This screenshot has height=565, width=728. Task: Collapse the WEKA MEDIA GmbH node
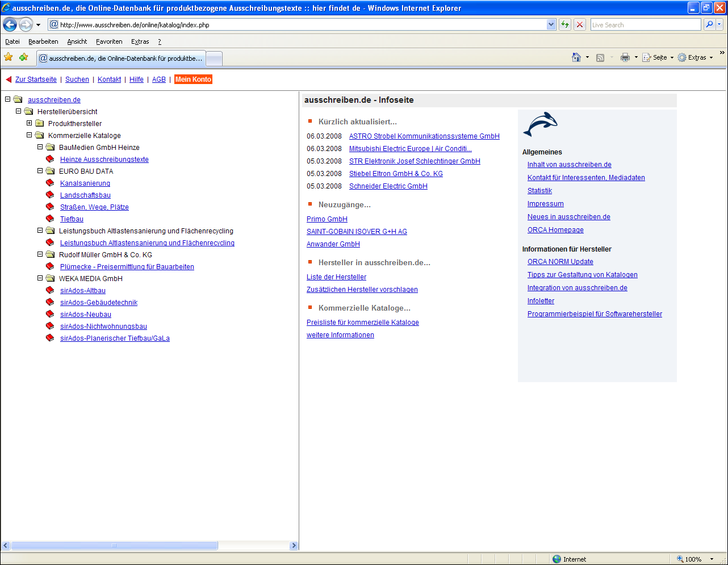[x=40, y=278]
